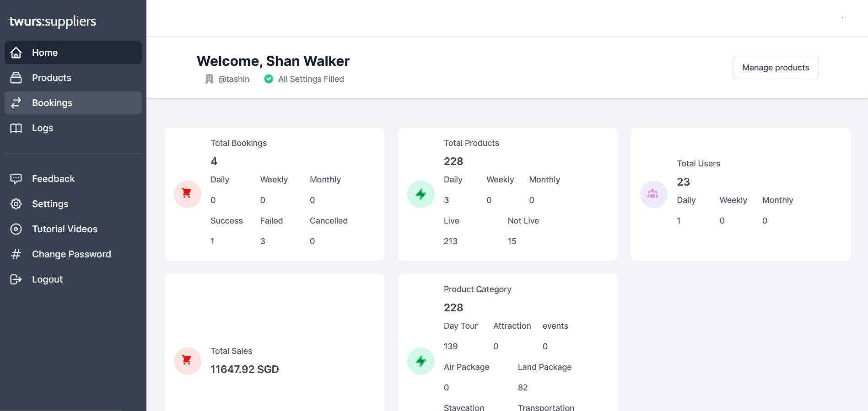Click the purple users icon in Total Users

653,194
